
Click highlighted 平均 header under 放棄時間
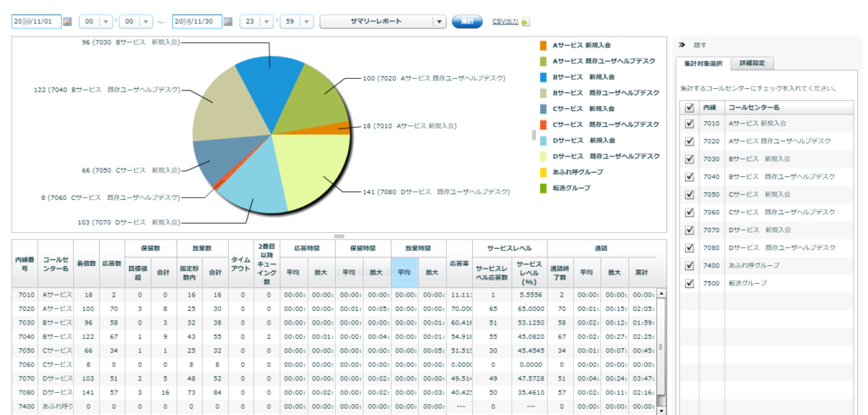tap(404, 272)
